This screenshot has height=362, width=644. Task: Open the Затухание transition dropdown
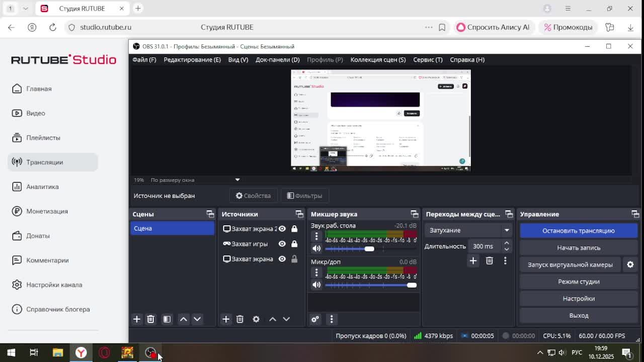pos(468,230)
